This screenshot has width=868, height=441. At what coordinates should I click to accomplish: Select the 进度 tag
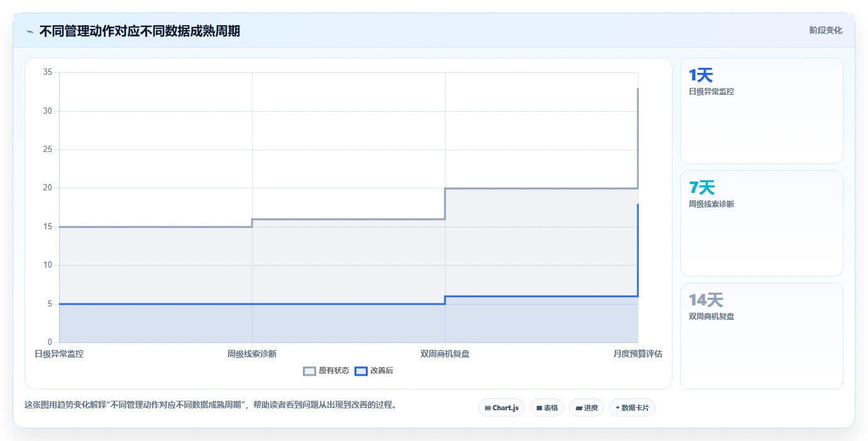[586, 408]
